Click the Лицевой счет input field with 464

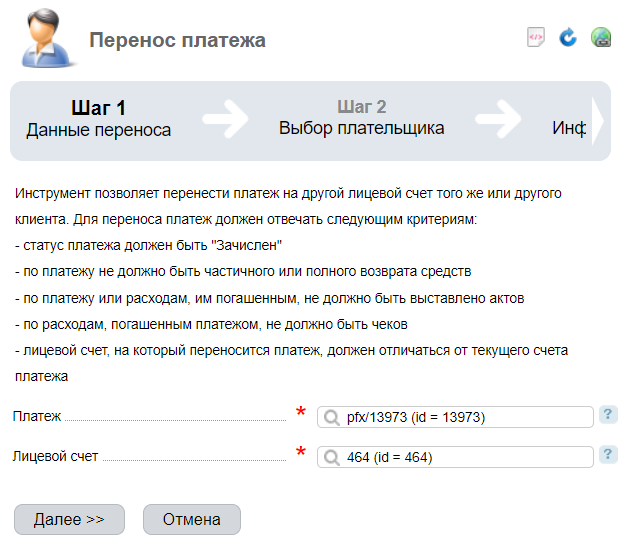(455, 457)
